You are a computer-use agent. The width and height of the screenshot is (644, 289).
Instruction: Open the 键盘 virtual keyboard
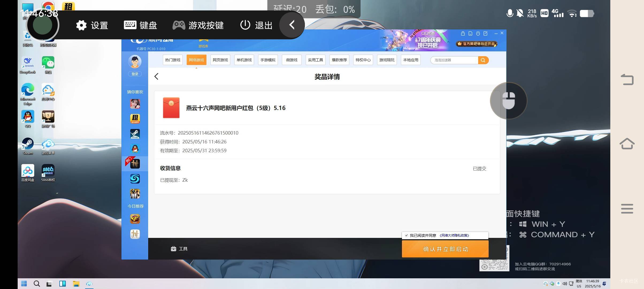tap(140, 25)
